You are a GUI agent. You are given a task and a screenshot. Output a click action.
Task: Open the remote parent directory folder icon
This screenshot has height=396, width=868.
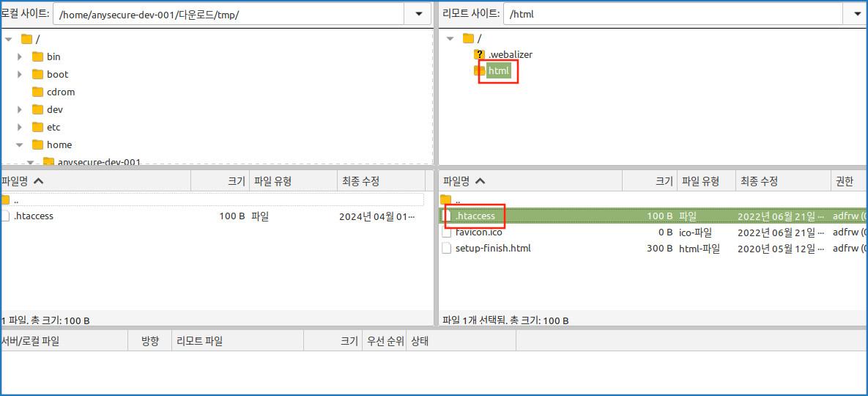(446, 199)
